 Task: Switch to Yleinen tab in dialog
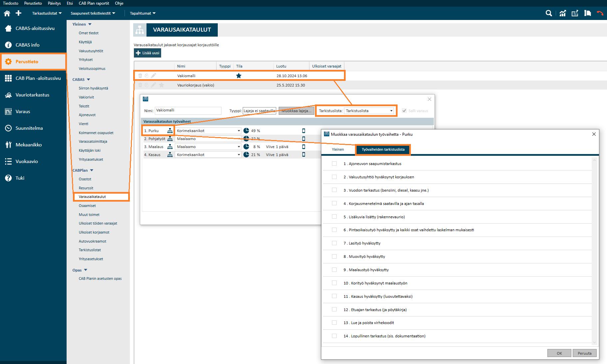(x=338, y=149)
